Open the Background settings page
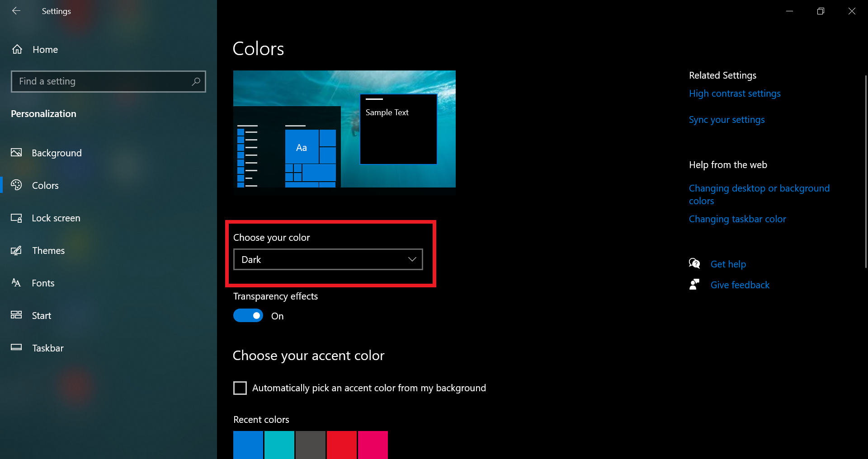The width and height of the screenshot is (868, 459). [57, 153]
